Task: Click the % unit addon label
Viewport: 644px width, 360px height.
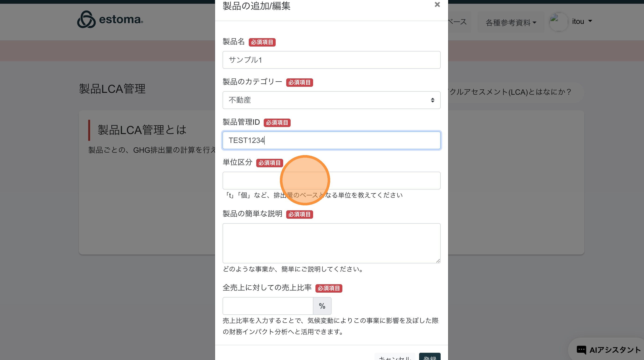Action: coord(322,306)
